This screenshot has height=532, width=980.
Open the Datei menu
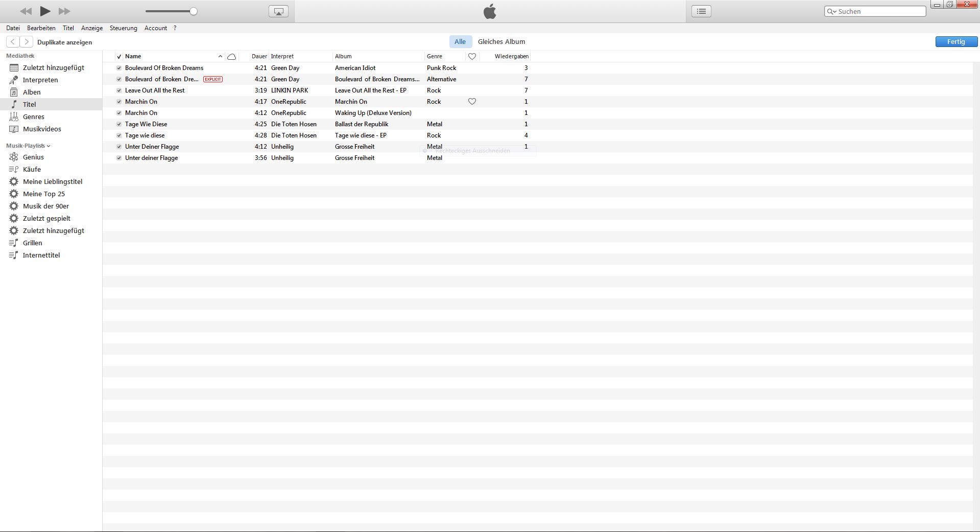pyautogui.click(x=13, y=28)
